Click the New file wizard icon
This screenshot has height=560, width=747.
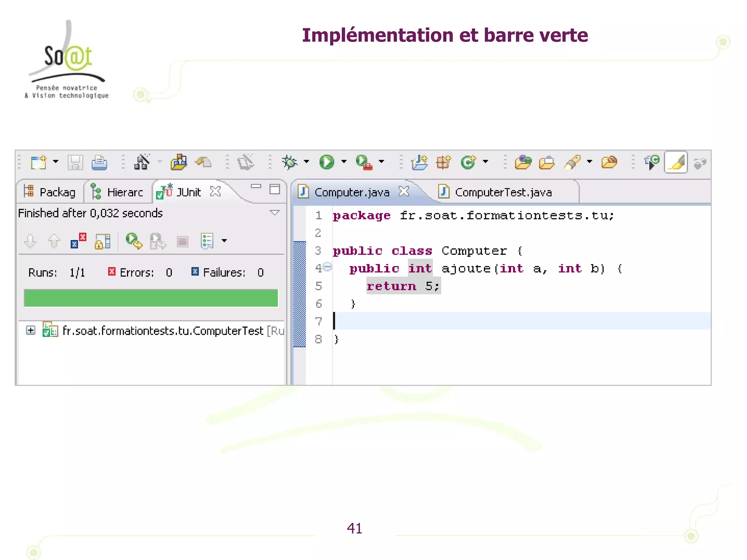click(x=39, y=162)
